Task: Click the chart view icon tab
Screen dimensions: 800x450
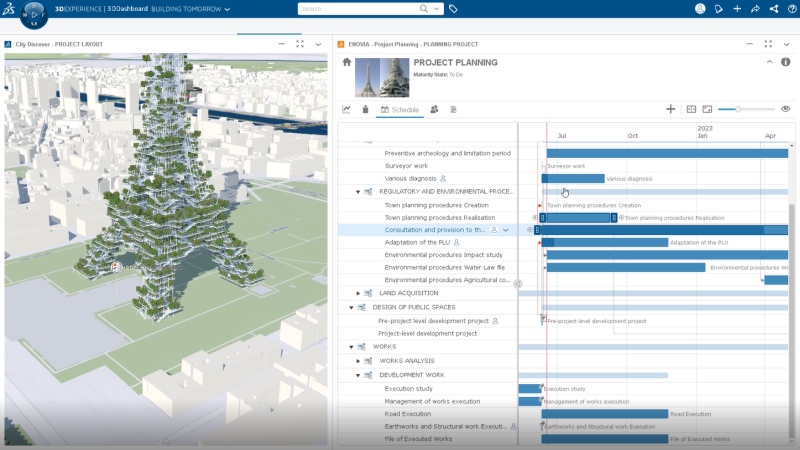Action: (346, 109)
